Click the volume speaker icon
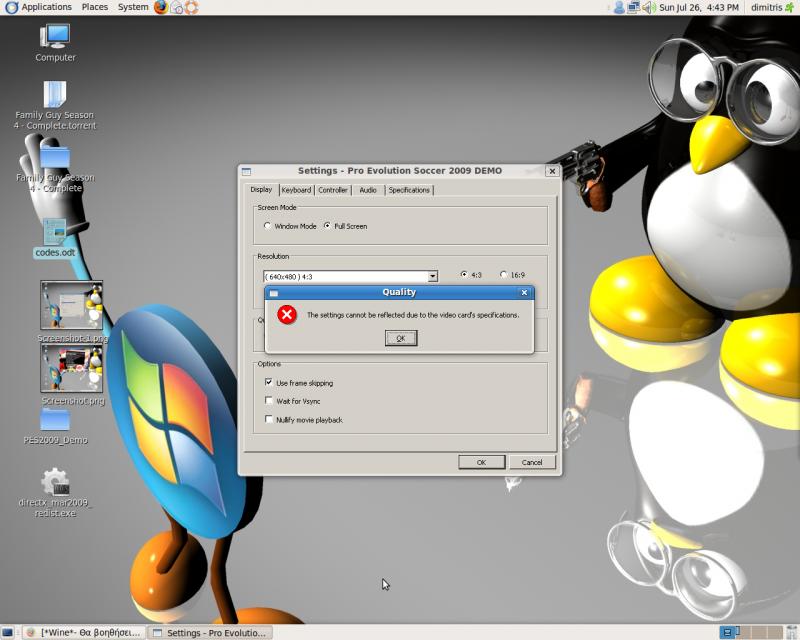Image resolution: width=800 pixels, height=640 pixels. (x=648, y=7)
